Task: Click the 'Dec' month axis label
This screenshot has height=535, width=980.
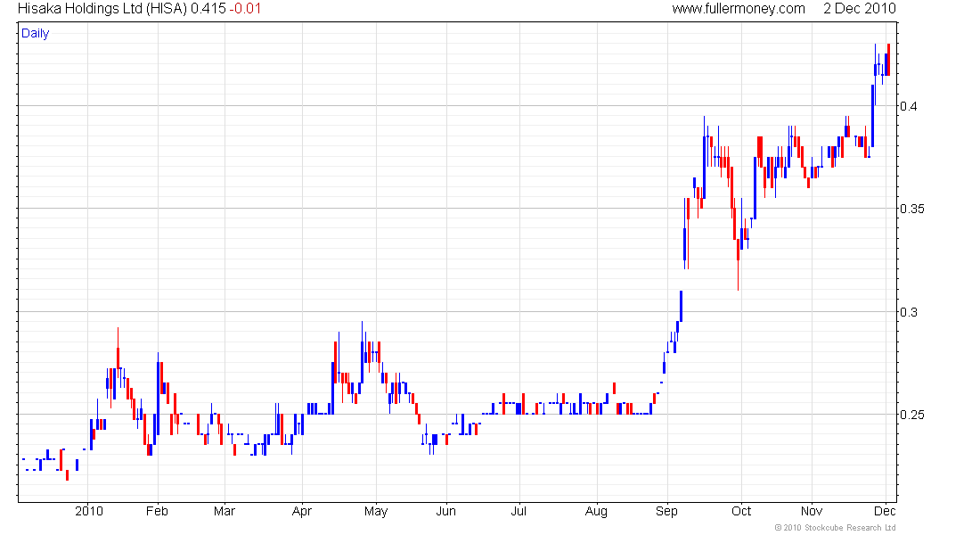Action: (885, 511)
